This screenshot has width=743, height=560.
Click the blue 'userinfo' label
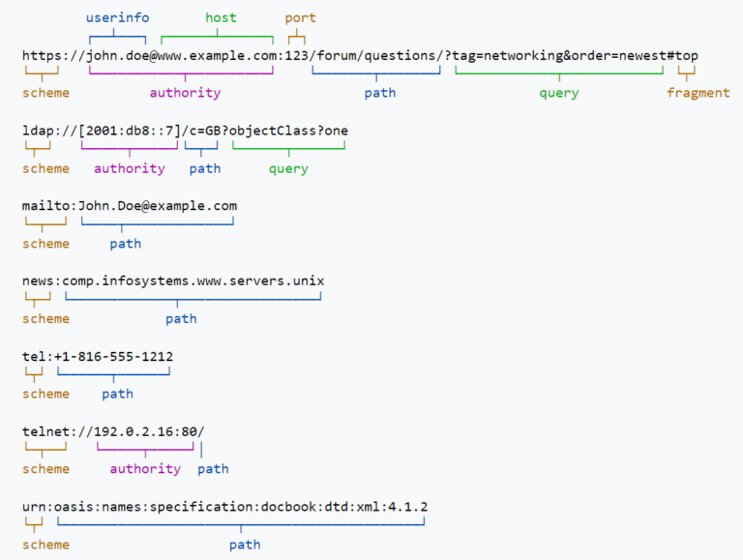117,18
